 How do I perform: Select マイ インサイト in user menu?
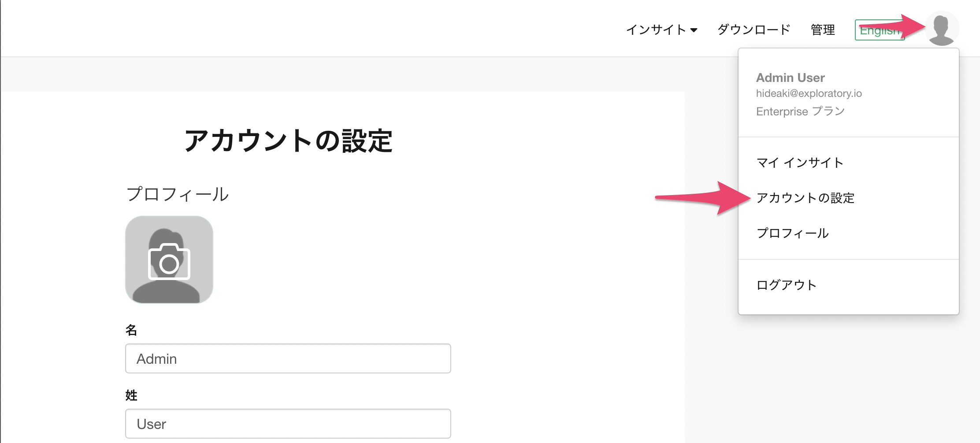[x=800, y=162]
